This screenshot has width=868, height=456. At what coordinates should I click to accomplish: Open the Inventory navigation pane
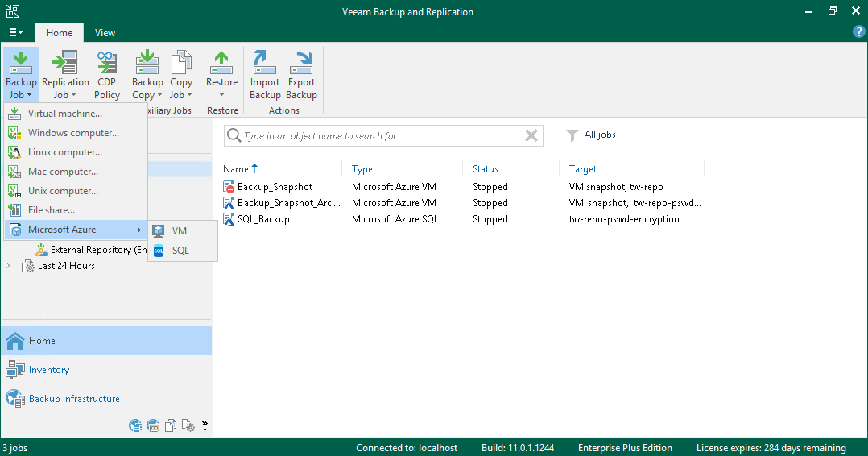point(106,370)
